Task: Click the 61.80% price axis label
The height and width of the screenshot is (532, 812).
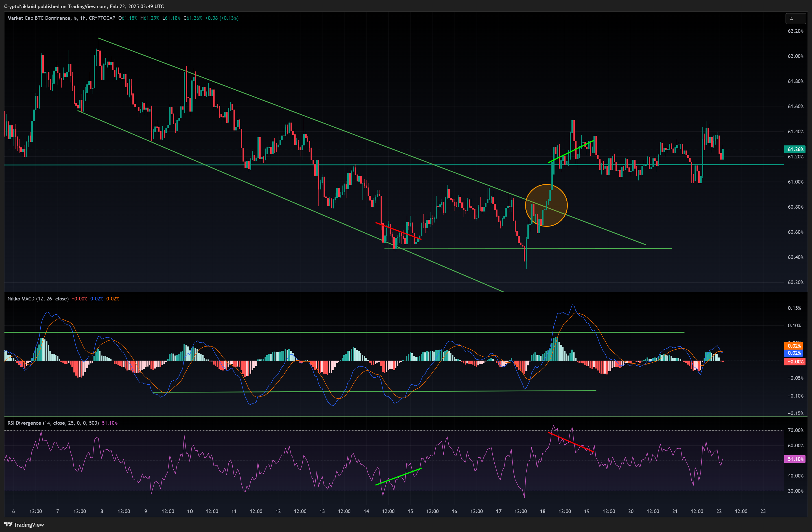Action: click(795, 81)
